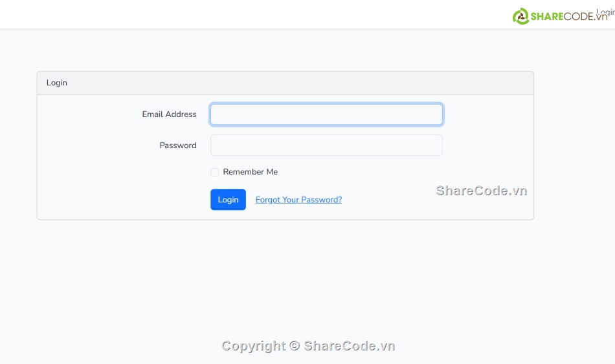Image resolution: width=615 pixels, height=364 pixels.
Task: Click into the Password field
Action: pos(326,145)
